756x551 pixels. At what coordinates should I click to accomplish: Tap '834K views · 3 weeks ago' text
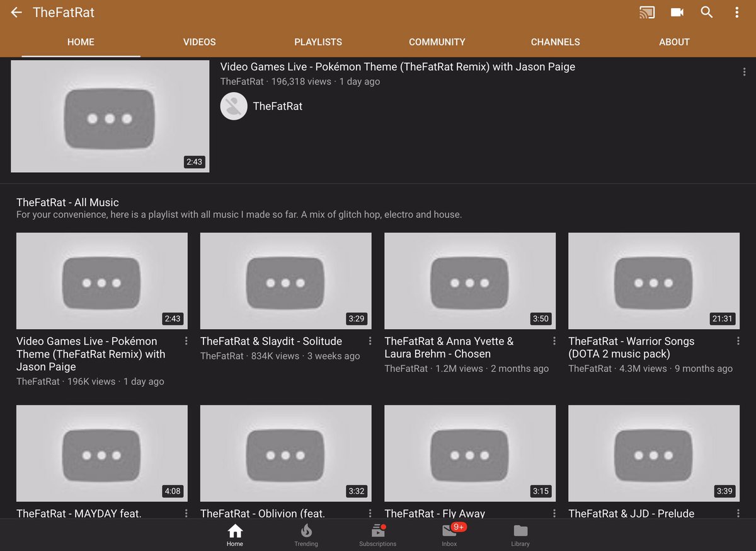(x=304, y=356)
